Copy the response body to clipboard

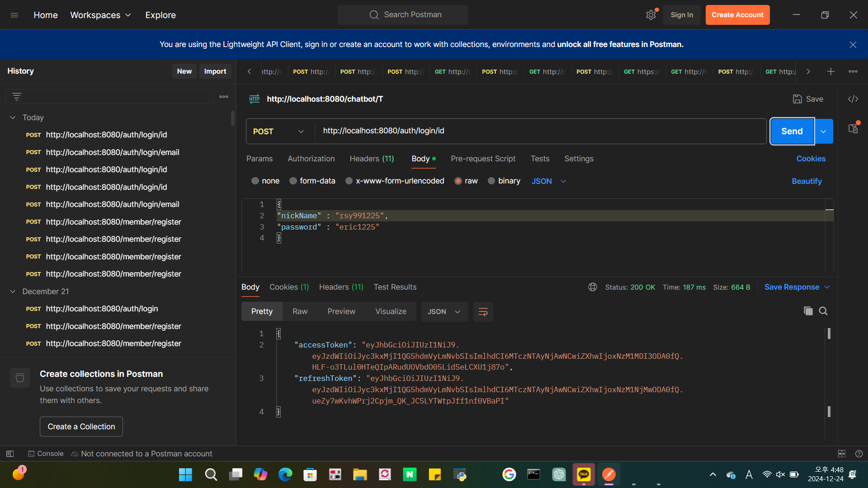pyautogui.click(x=808, y=311)
